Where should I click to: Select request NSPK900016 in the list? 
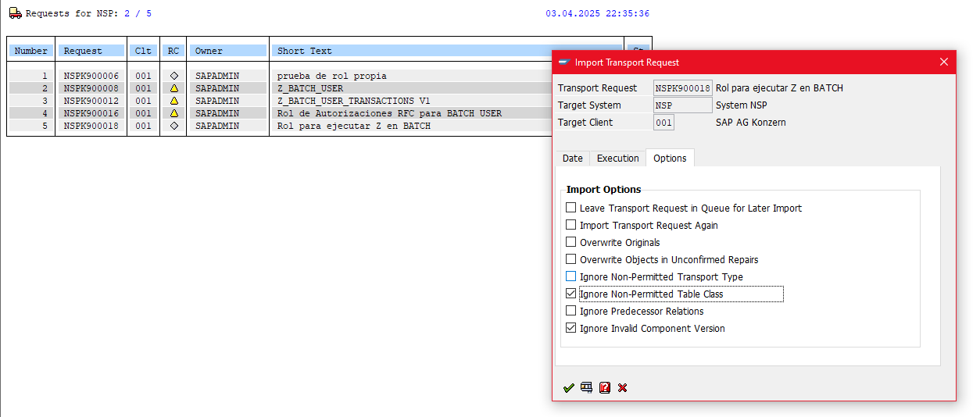(91, 113)
